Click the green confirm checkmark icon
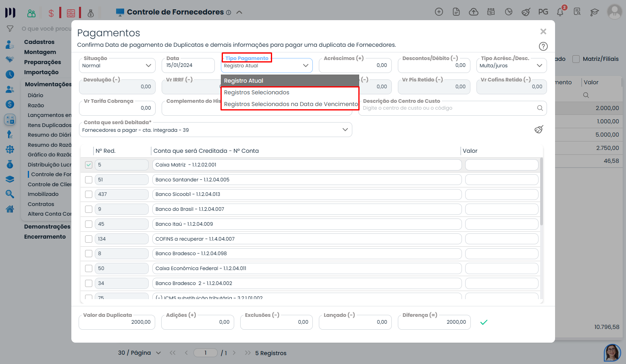Screen dimensions: 626x364 pos(484,322)
